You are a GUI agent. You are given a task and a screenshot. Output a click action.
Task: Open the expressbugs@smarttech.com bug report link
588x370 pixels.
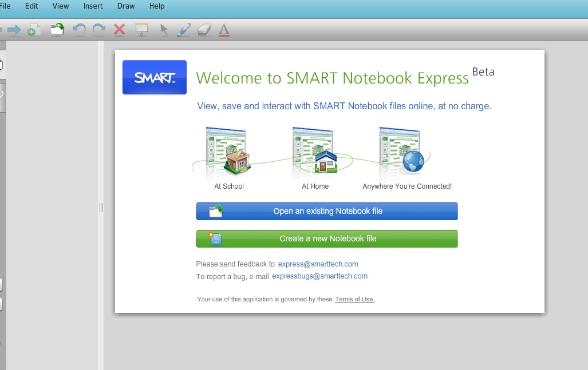pos(320,276)
